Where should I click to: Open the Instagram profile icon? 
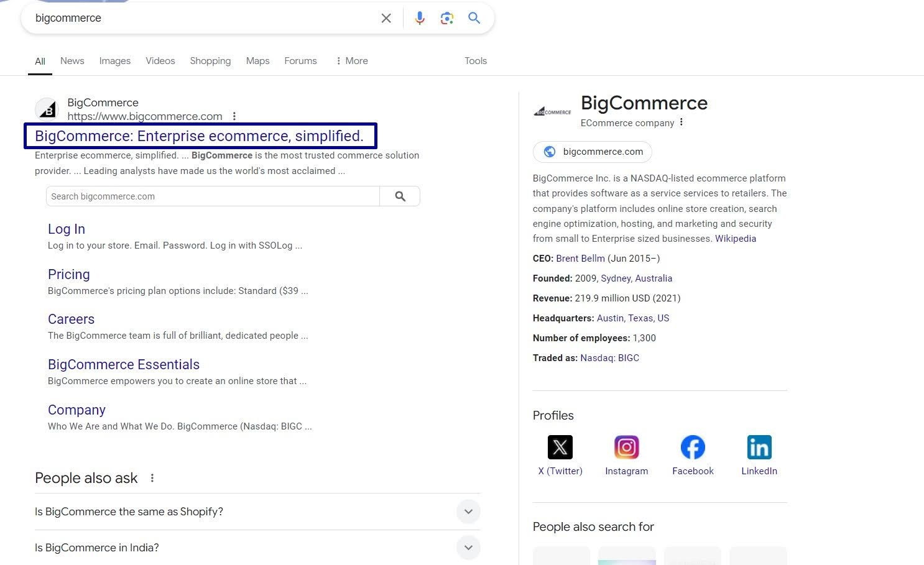click(x=627, y=447)
